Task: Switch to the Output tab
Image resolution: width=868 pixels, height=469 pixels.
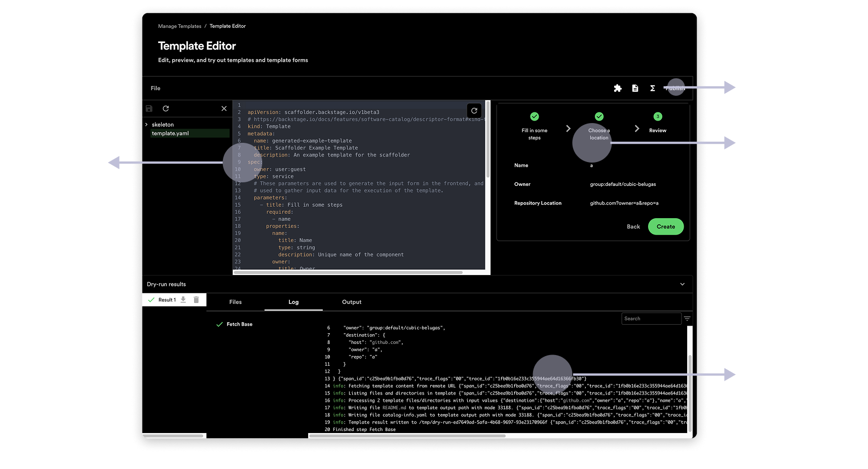Action: 352,302
